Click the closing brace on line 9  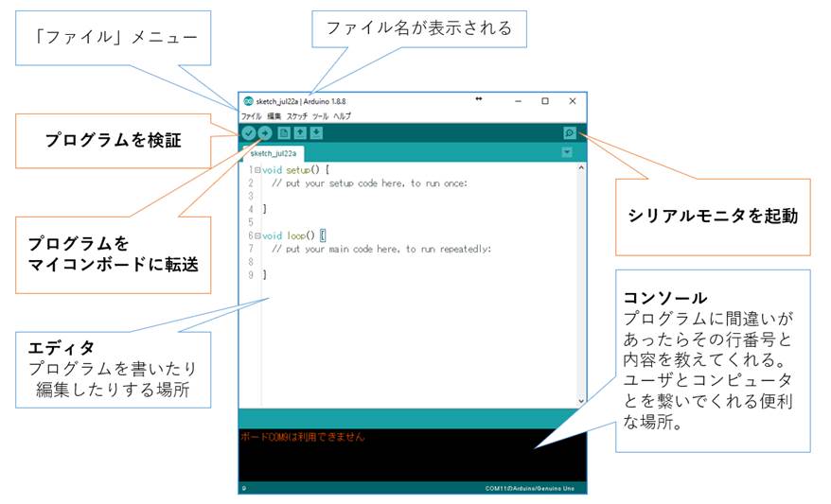(264, 275)
